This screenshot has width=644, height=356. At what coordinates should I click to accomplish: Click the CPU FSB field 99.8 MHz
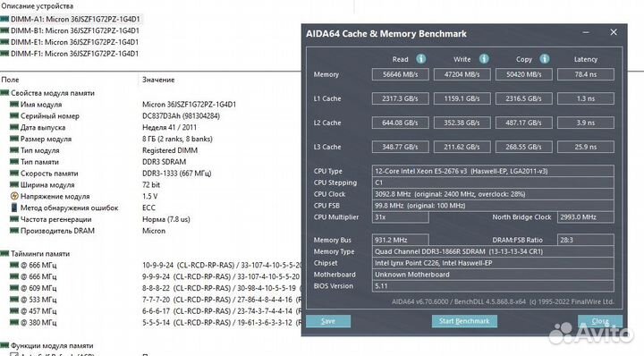pos(493,206)
